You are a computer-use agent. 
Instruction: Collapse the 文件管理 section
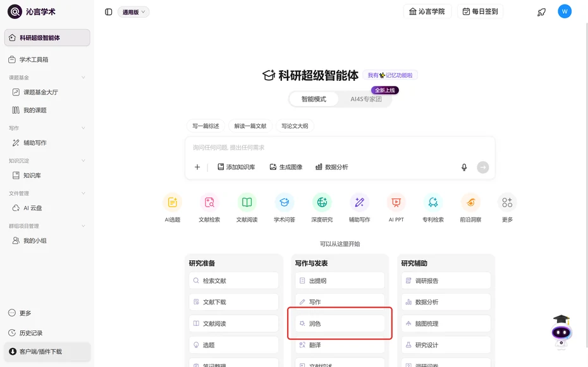[83, 193]
